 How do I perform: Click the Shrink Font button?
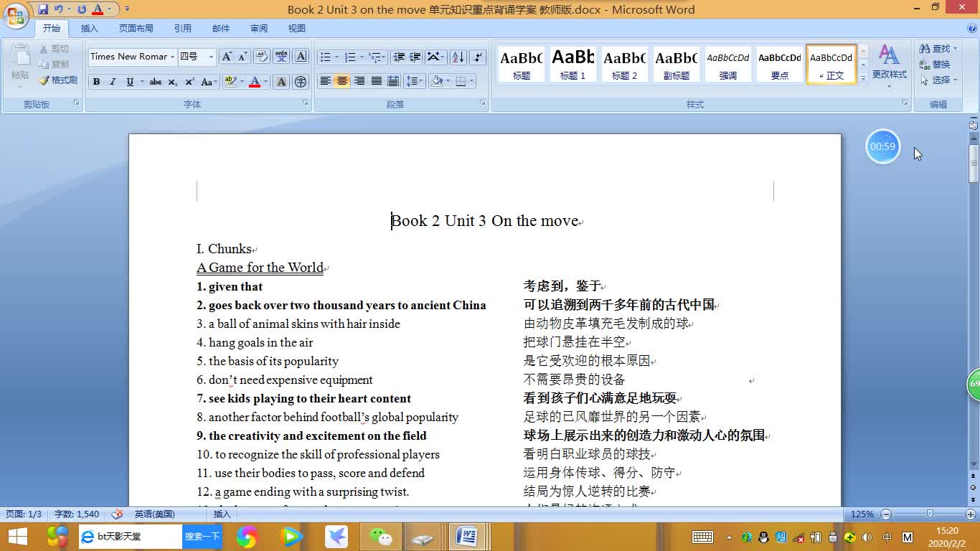click(242, 57)
